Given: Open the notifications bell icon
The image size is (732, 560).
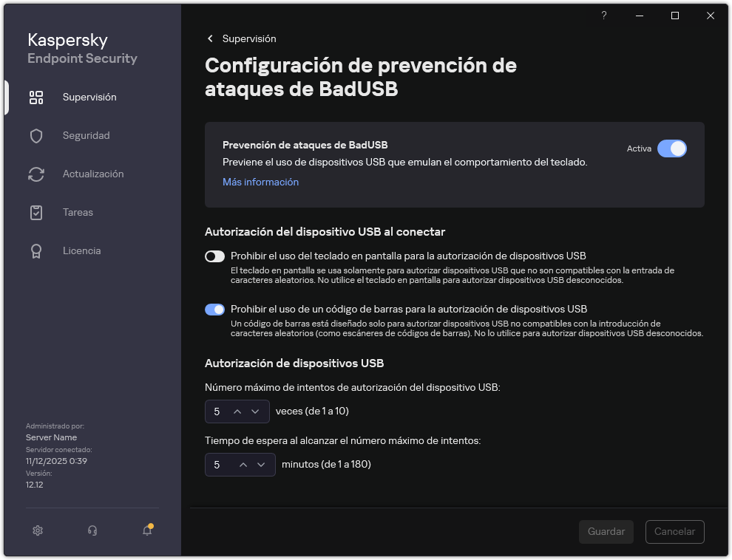Looking at the screenshot, I should tap(146, 530).
